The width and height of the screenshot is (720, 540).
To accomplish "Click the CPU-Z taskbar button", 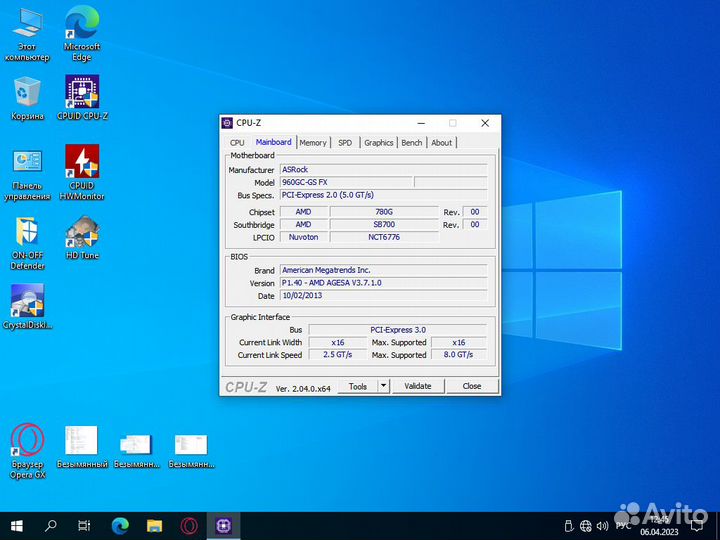I will [223, 526].
